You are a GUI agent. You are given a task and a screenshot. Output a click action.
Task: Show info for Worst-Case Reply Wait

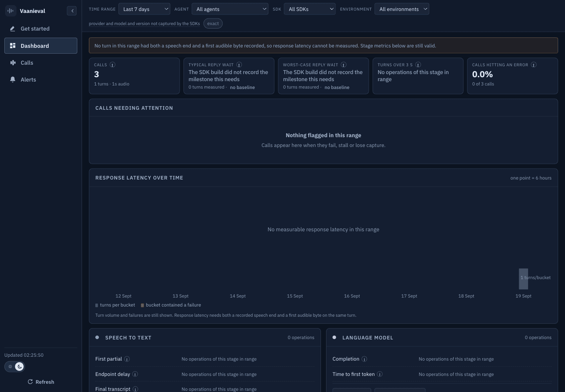click(344, 65)
